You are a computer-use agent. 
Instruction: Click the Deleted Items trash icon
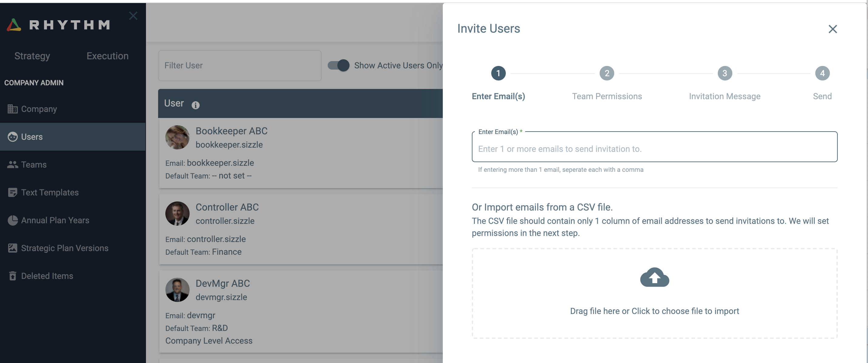click(12, 276)
